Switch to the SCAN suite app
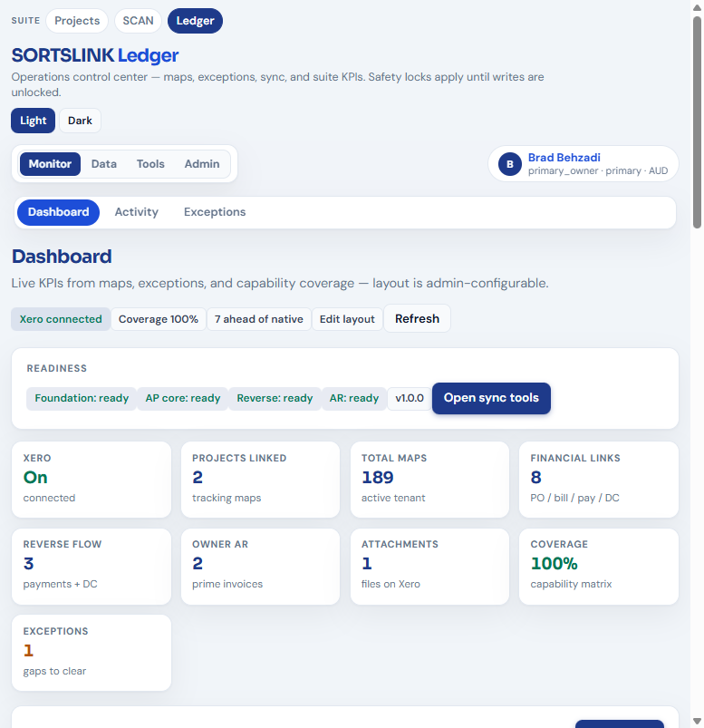The height and width of the screenshot is (728, 704). coord(138,21)
